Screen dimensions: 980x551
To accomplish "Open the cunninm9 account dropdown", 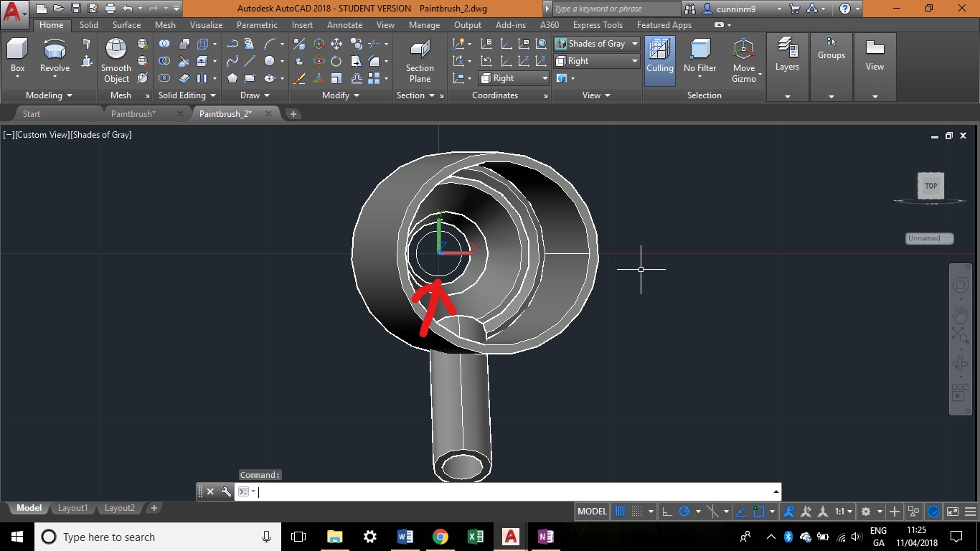I will pyautogui.click(x=743, y=9).
